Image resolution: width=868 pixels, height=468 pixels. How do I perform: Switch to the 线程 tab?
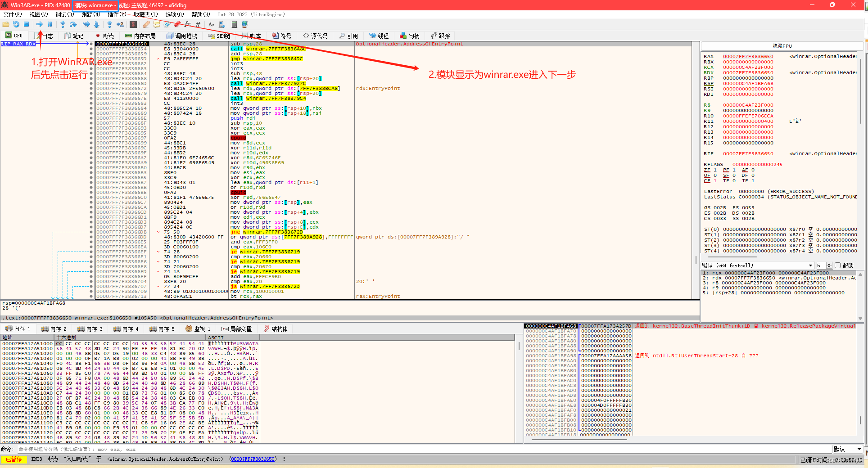(379, 36)
